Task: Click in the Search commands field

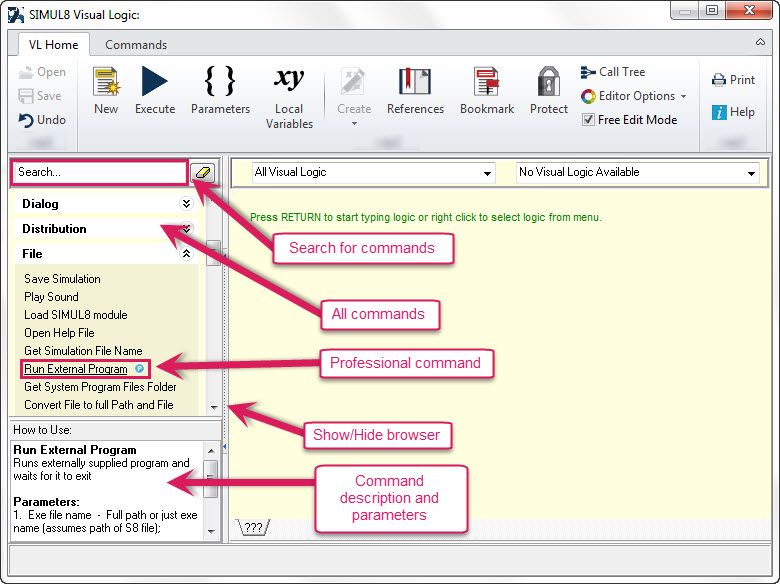Action: [x=99, y=172]
